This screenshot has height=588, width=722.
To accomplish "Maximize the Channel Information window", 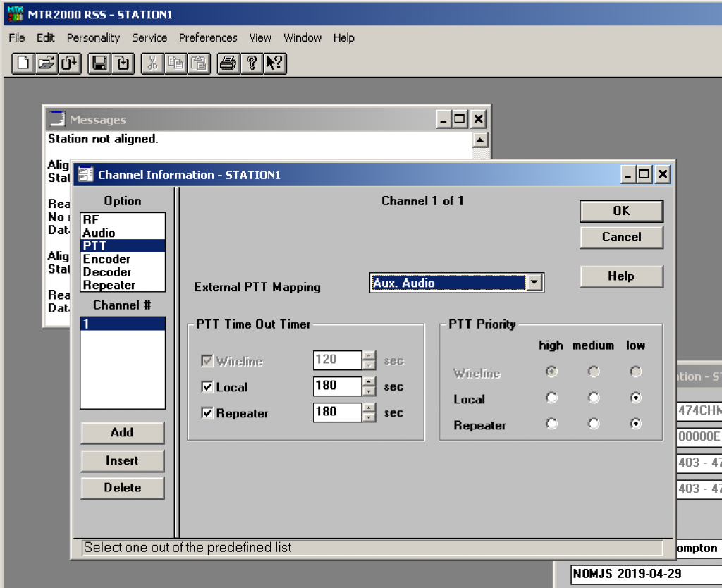I will click(x=644, y=174).
